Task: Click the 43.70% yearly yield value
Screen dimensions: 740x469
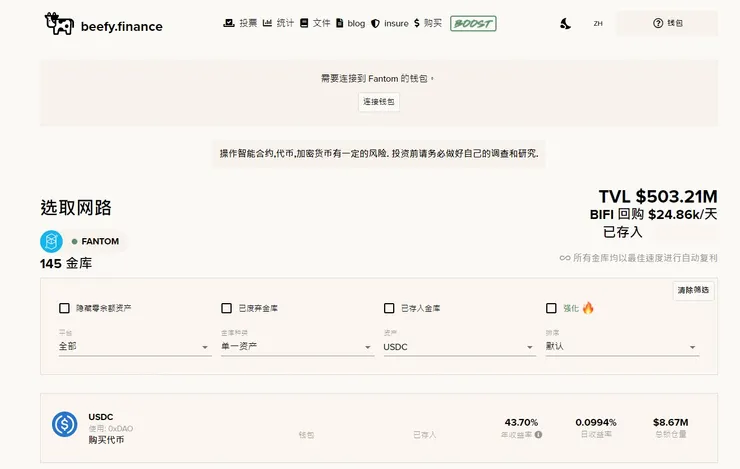Action: [x=521, y=422]
